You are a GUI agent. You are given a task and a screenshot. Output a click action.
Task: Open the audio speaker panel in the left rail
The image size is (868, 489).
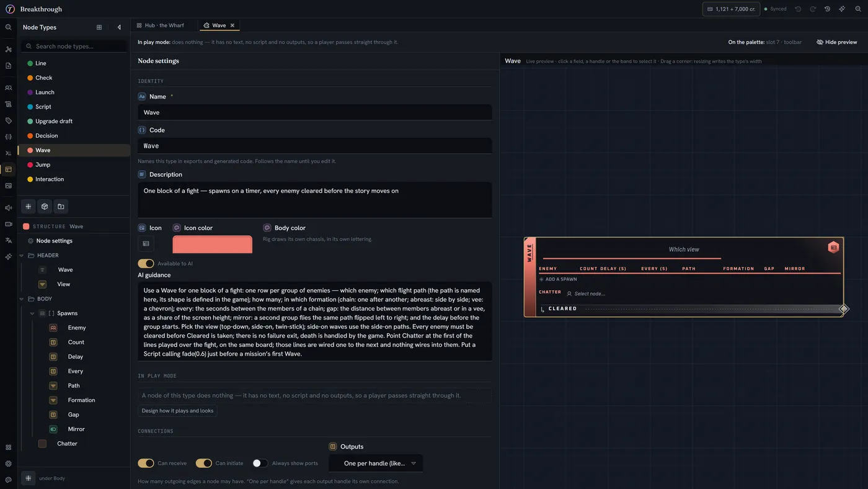pyautogui.click(x=8, y=208)
